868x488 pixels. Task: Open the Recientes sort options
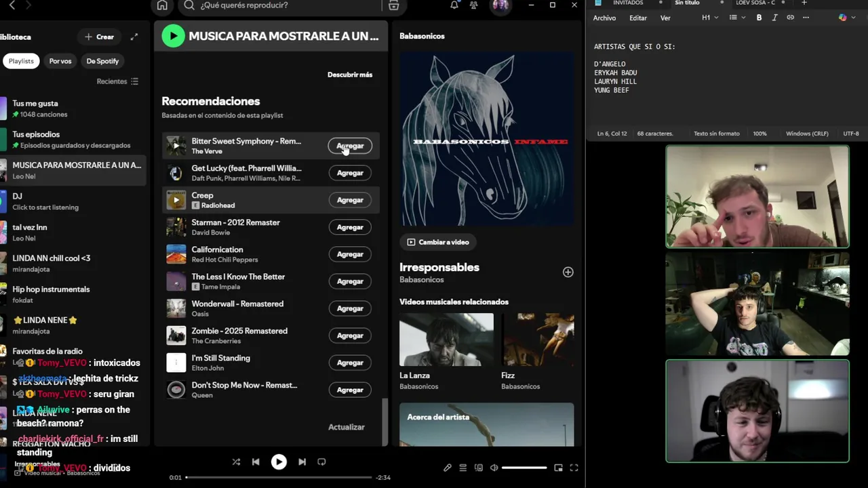pyautogui.click(x=117, y=81)
